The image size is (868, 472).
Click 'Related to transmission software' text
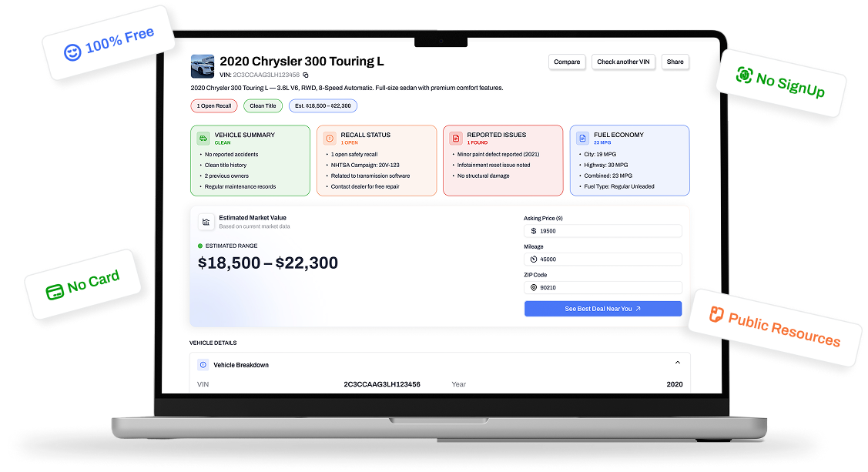click(370, 176)
